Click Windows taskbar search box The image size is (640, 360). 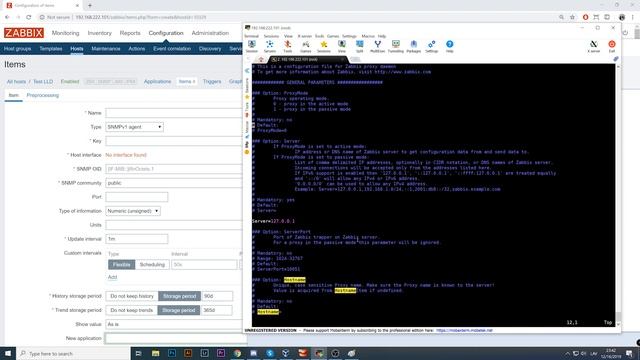tap(73, 353)
